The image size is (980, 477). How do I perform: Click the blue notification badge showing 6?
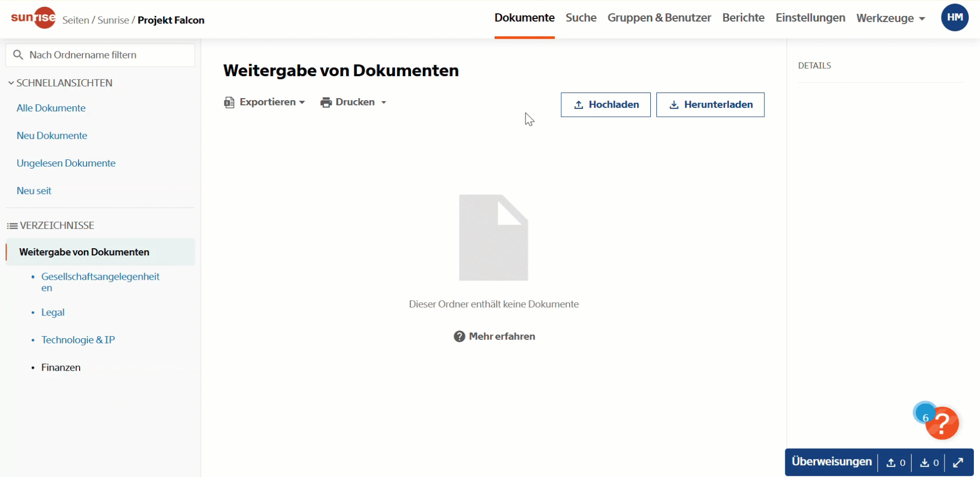(x=925, y=414)
